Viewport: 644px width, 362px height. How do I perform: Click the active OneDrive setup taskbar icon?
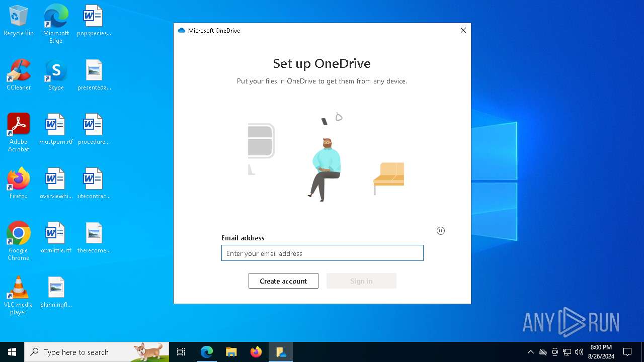[x=281, y=352]
